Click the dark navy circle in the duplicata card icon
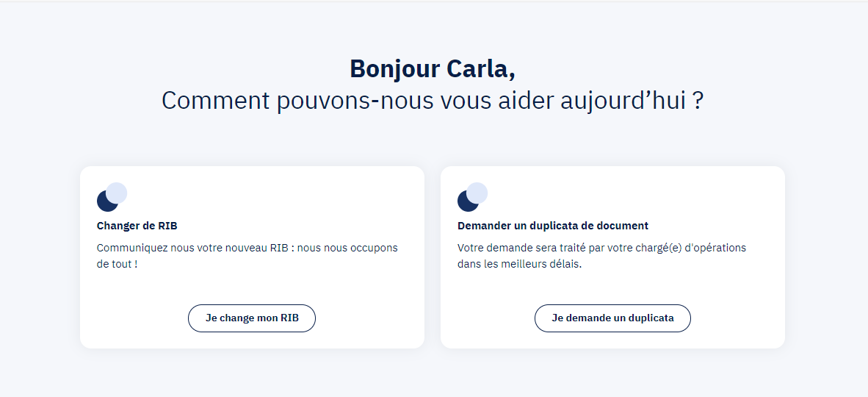 [465, 202]
